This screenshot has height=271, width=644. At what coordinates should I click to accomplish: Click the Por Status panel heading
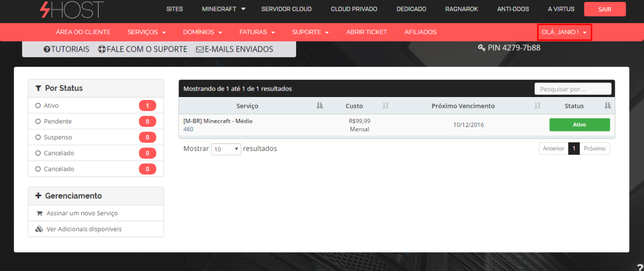coord(96,88)
